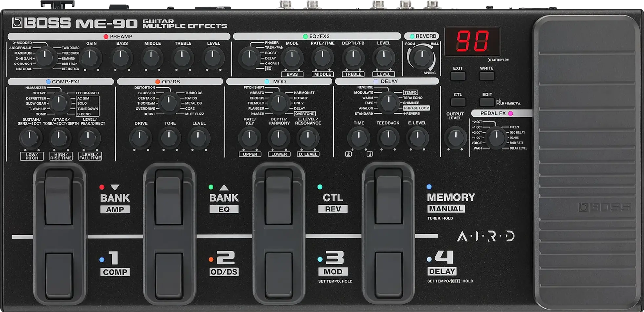
Task: Click the red PREAMP indicator LED
Action: pos(106,36)
